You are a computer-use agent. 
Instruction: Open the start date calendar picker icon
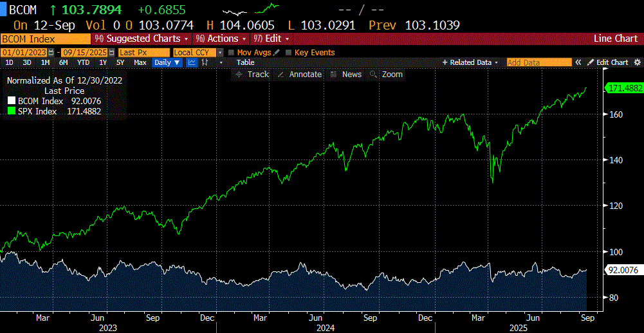51,53
